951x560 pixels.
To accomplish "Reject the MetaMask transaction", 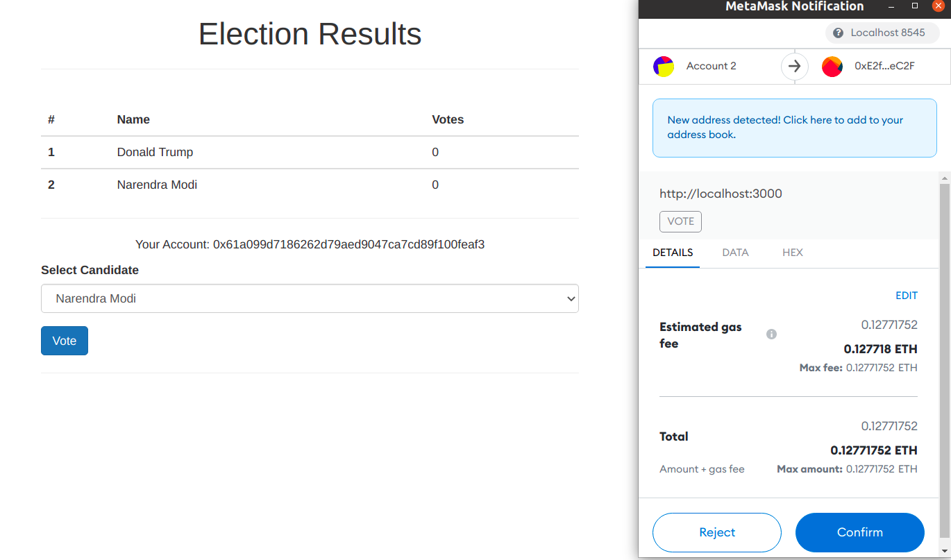I will coord(716,532).
